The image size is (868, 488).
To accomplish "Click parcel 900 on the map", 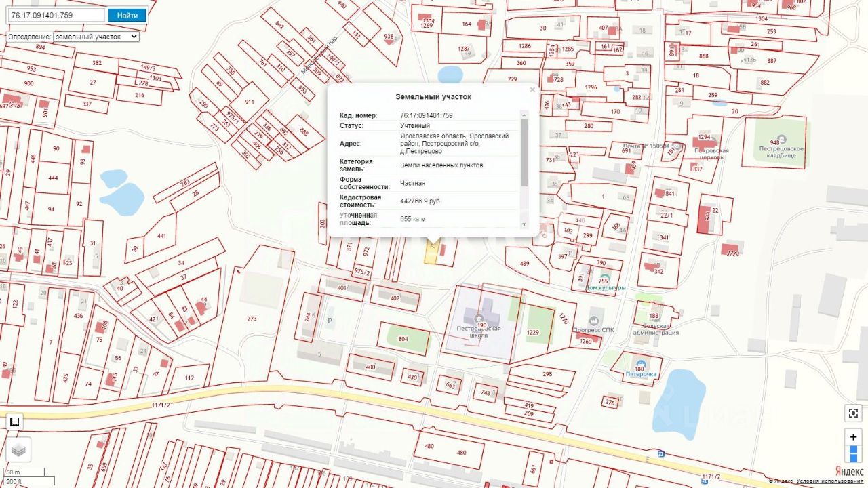I will [28, 83].
